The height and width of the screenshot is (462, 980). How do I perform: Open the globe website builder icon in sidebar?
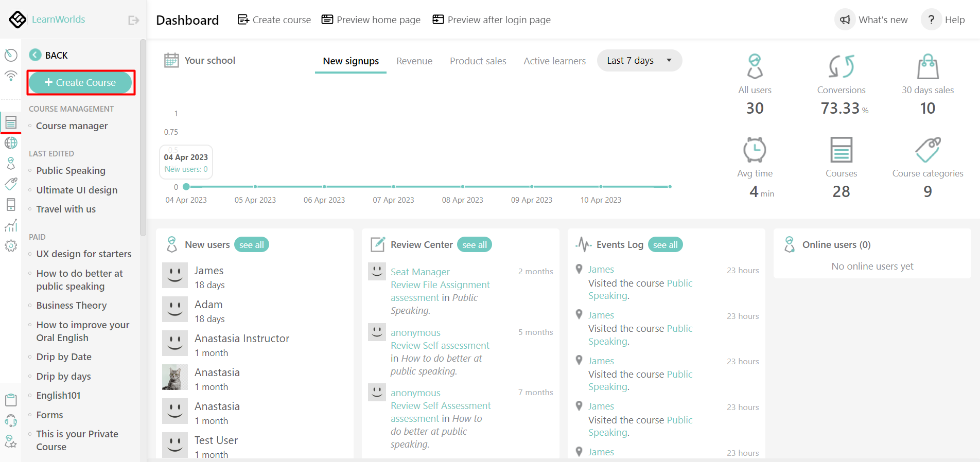[11, 143]
